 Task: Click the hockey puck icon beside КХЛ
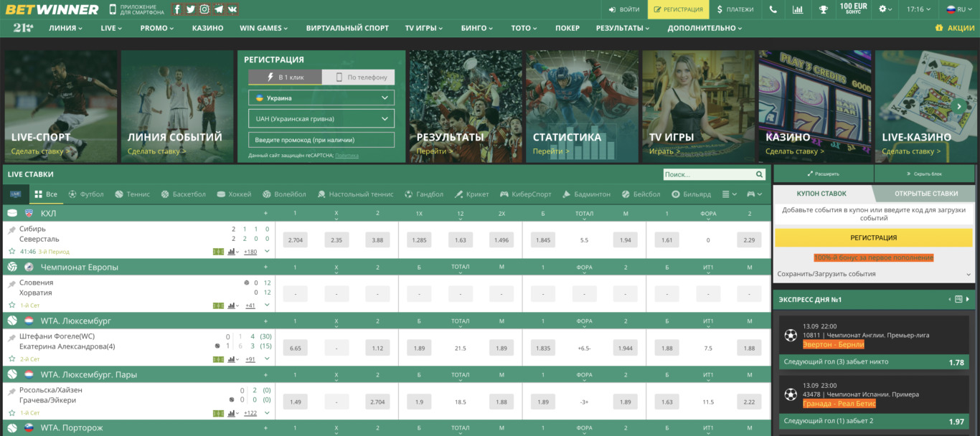click(12, 213)
